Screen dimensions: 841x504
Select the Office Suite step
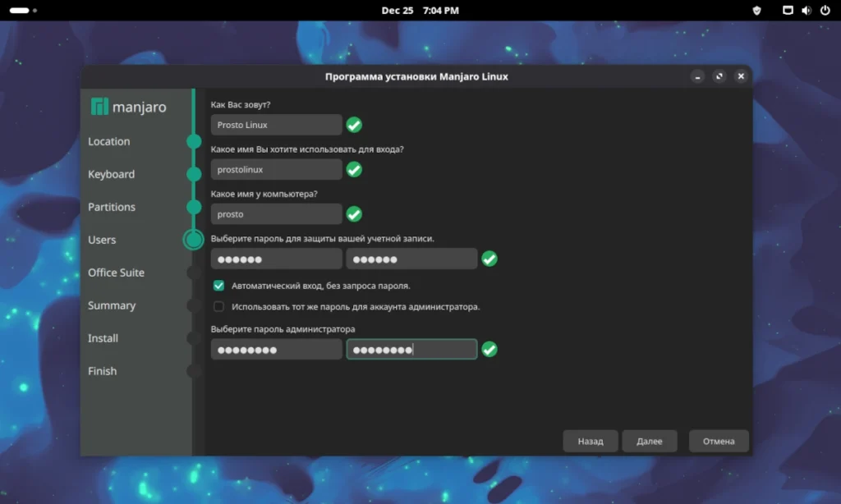pos(117,273)
